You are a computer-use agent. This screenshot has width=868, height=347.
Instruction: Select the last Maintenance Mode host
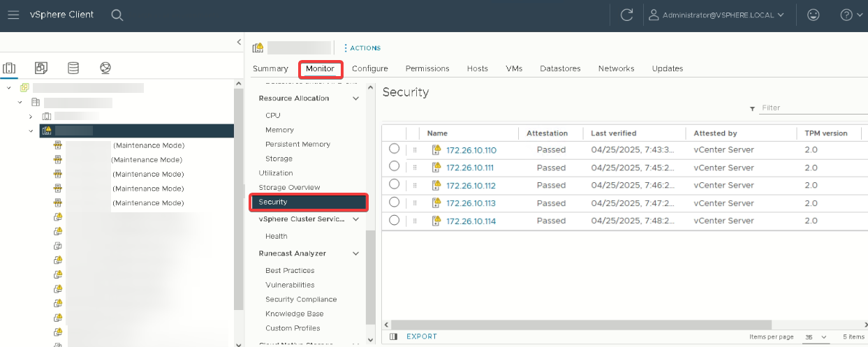click(119, 202)
